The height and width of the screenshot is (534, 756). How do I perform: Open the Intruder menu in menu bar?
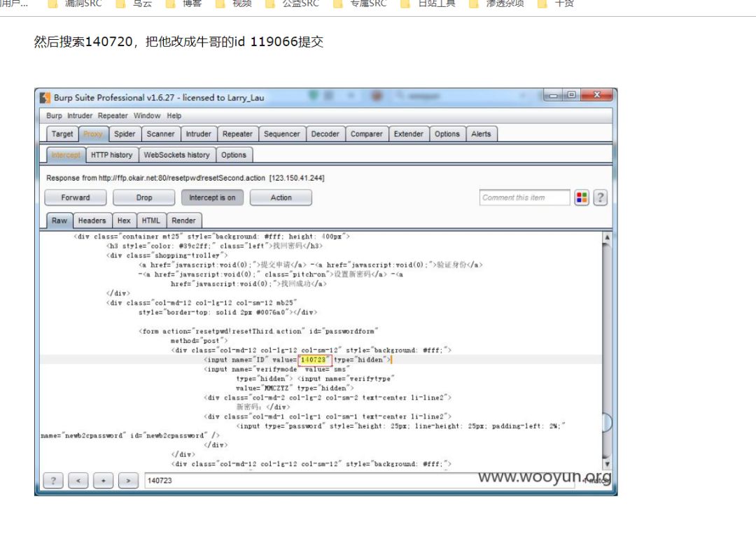80,115
